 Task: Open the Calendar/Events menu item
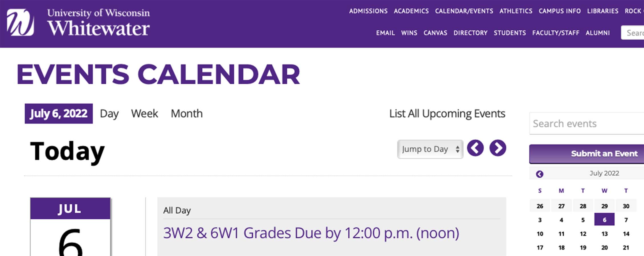(464, 11)
